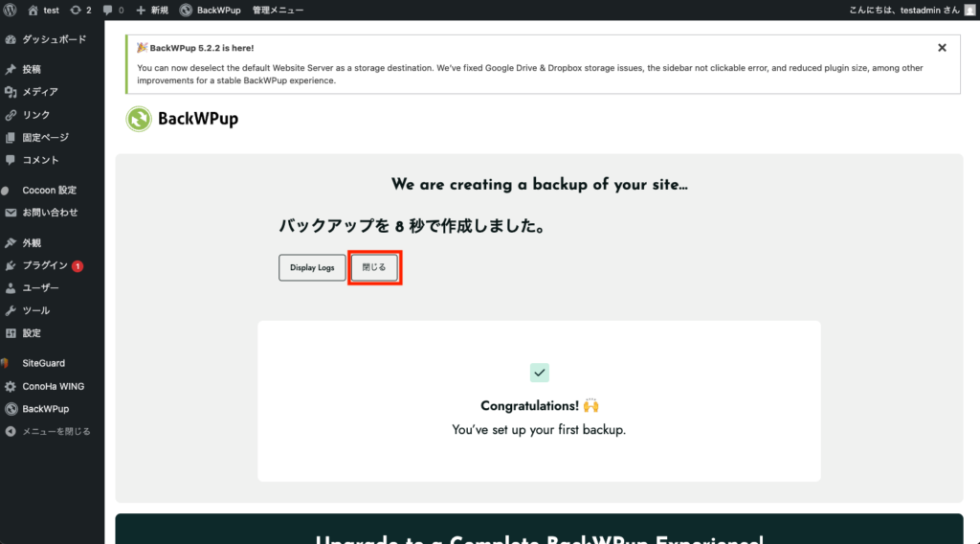The height and width of the screenshot is (544, 980).
Task: Open updates icon showing 2
Action: pos(76,10)
